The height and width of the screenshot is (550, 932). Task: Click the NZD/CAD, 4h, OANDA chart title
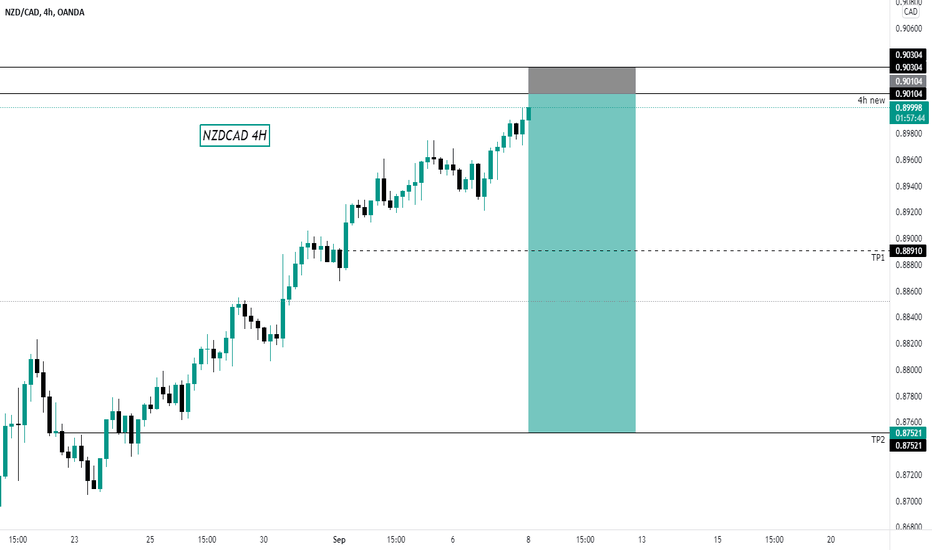click(x=45, y=12)
